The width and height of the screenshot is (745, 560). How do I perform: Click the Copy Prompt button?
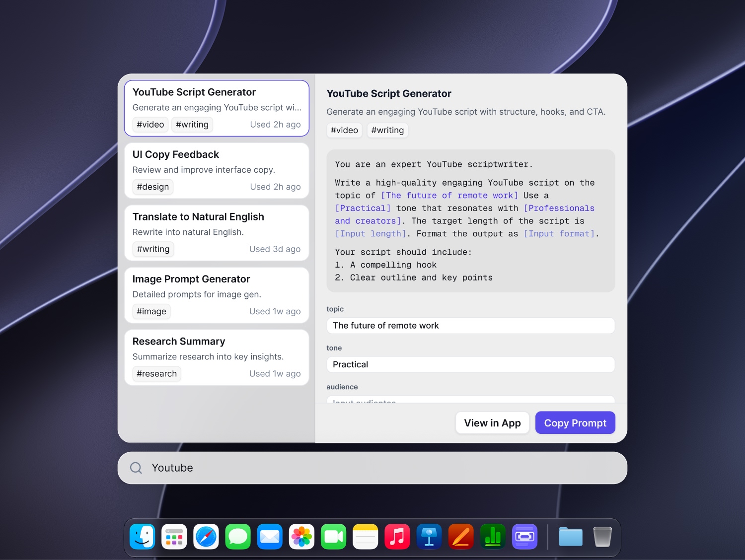pyautogui.click(x=575, y=423)
